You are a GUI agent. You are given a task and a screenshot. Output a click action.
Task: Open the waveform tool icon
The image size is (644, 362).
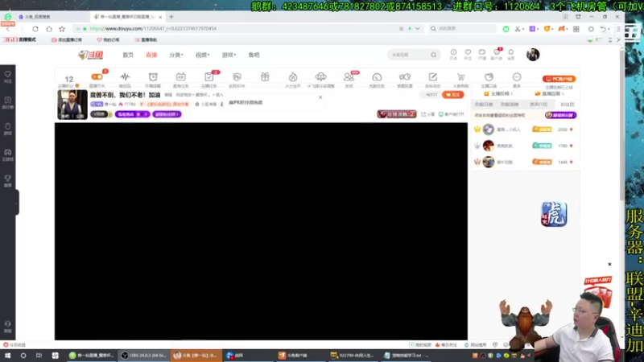125,79
